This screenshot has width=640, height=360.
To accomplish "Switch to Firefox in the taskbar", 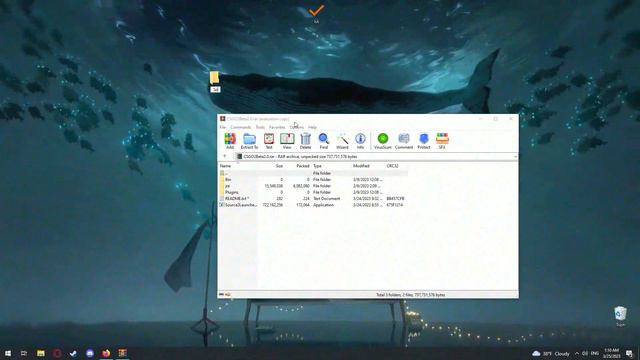I will [x=106, y=353].
